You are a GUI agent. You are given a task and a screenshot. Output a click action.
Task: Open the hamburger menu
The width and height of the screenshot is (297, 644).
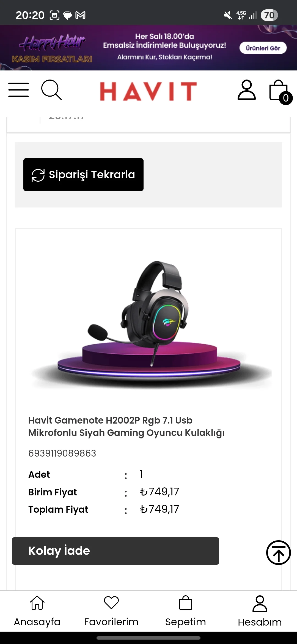pos(18,90)
